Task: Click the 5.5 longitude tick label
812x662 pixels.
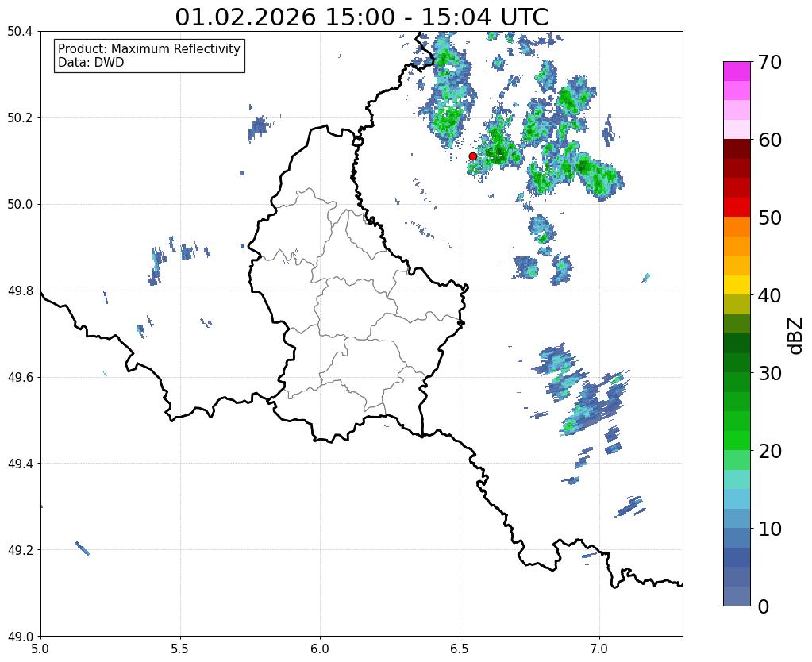Action: tap(180, 649)
